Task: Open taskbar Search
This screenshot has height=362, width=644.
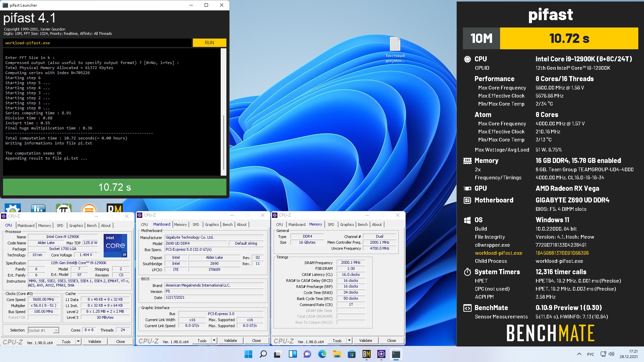Action: pyautogui.click(x=263, y=354)
